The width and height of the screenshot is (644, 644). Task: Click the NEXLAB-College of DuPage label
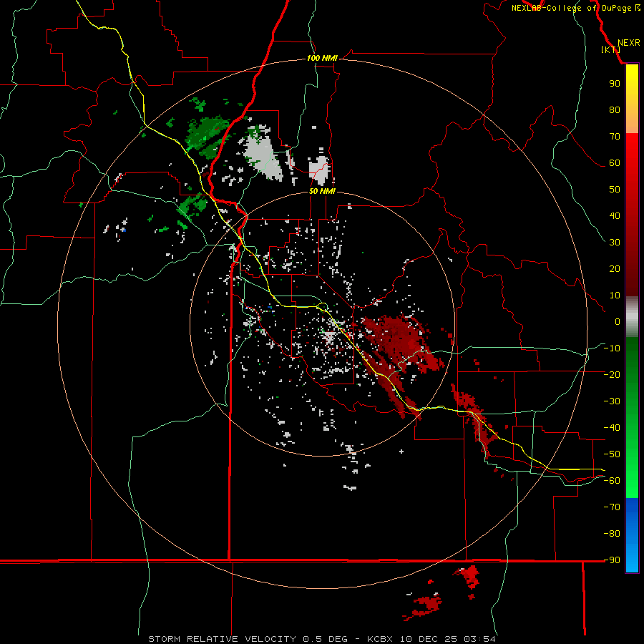click(x=572, y=8)
